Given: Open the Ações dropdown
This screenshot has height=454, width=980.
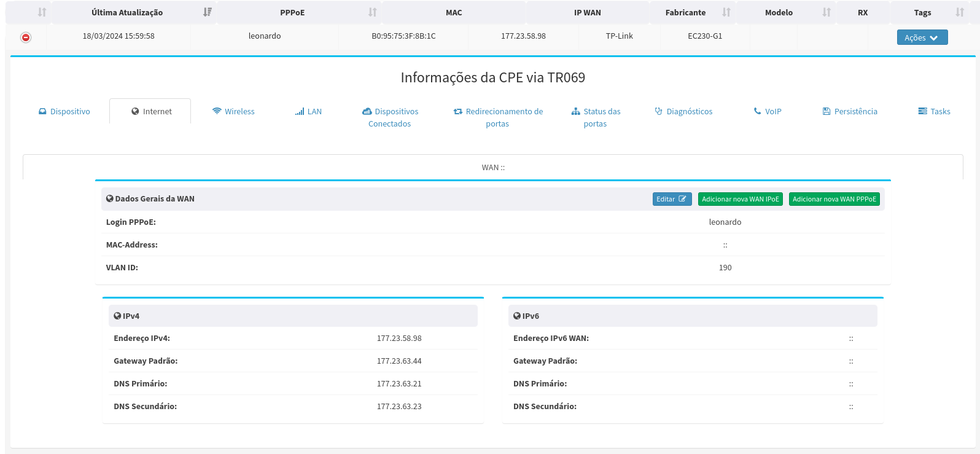Looking at the screenshot, I should tap(922, 37).
